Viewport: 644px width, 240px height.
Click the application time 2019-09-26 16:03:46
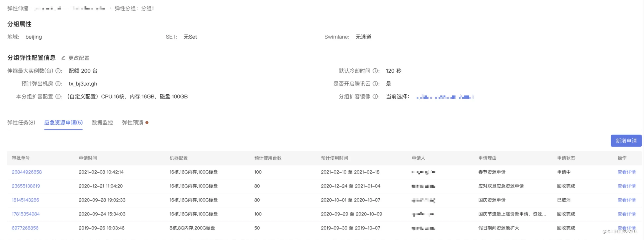(102, 228)
